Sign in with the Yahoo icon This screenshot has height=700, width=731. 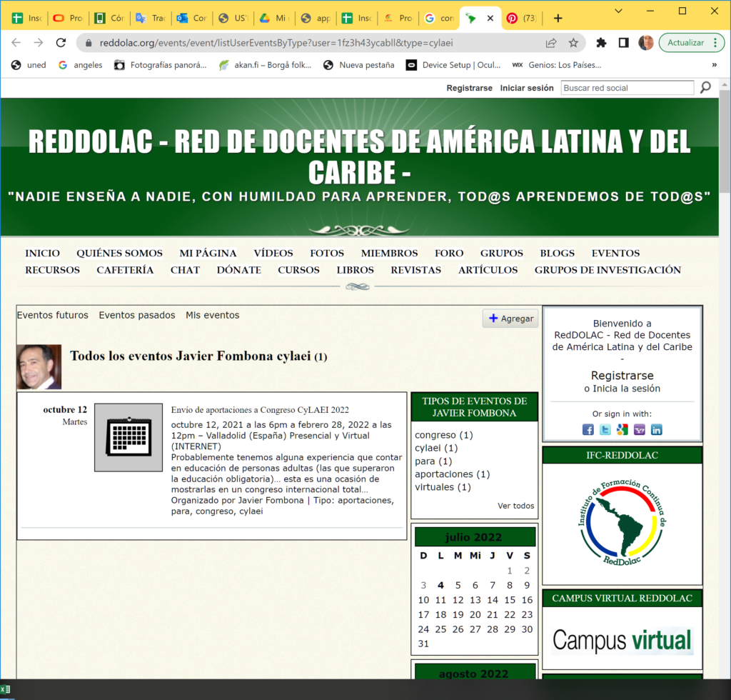pos(639,429)
